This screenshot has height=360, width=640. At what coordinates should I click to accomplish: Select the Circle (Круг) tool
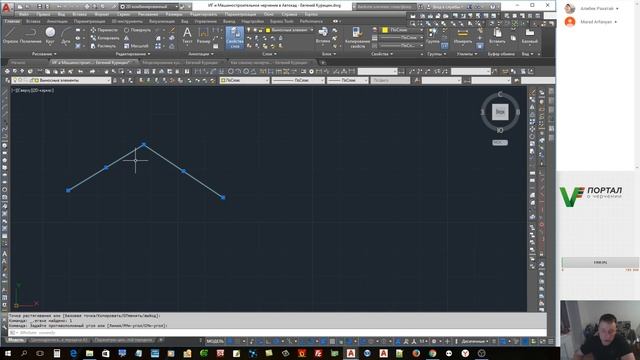click(x=50, y=35)
